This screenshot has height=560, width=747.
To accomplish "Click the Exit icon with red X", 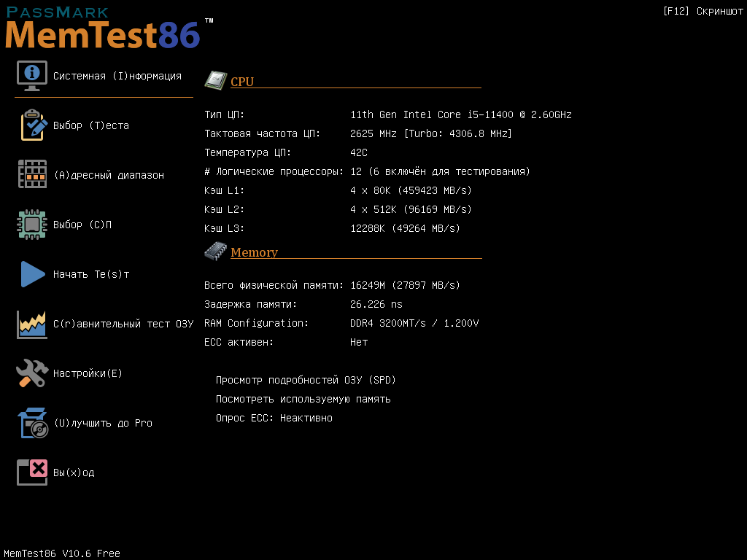I will click(32, 472).
